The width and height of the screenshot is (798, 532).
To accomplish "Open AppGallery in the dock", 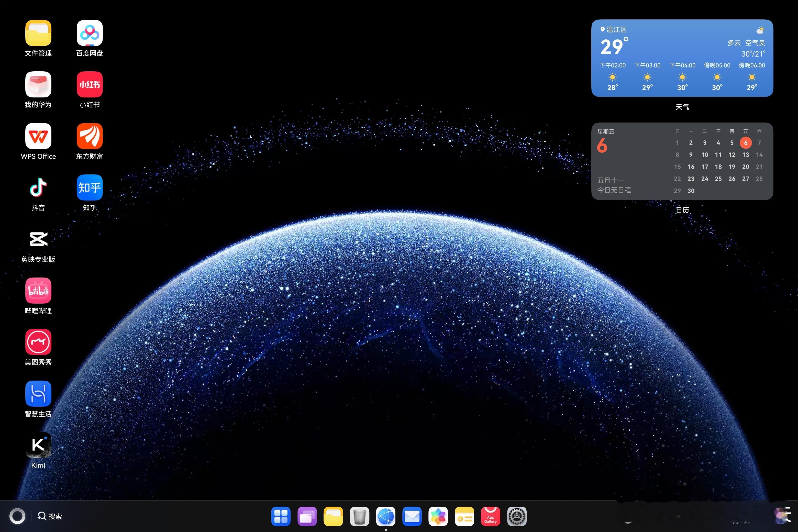I will click(490, 516).
